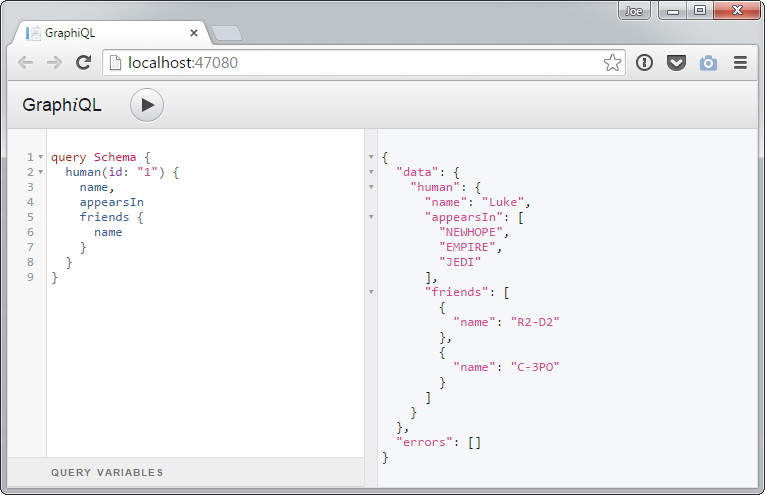The height and width of the screenshot is (495, 765).
Task: Collapse the "data" object in results
Action: pos(371,172)
